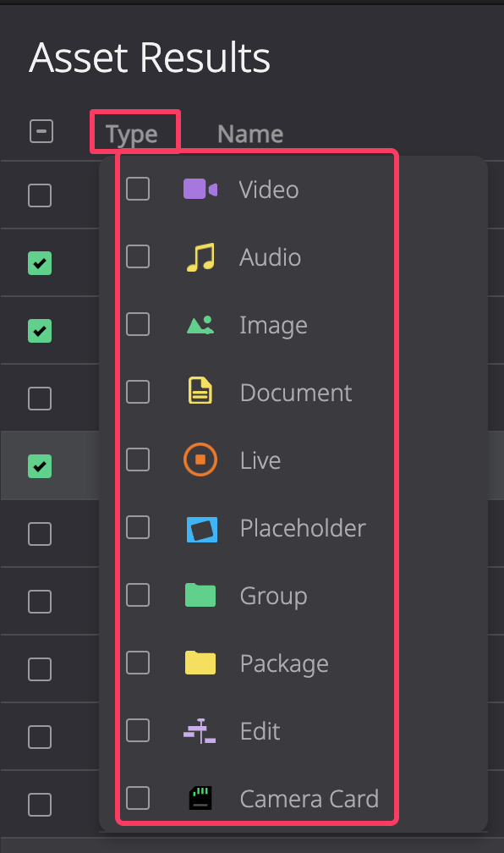Select the blue Placeholder icon
This screenshot has width=504, height=853.
202,530
